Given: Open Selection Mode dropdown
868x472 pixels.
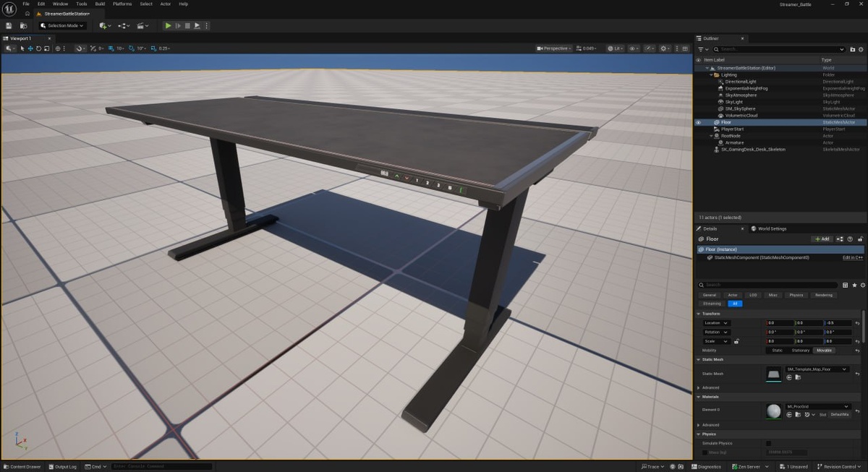Looking at the screenshot, I should [x=62, y=25].
